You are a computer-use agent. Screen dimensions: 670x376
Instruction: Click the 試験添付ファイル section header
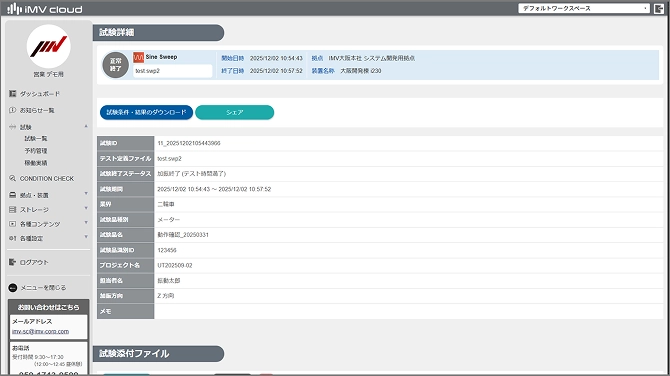158,354
